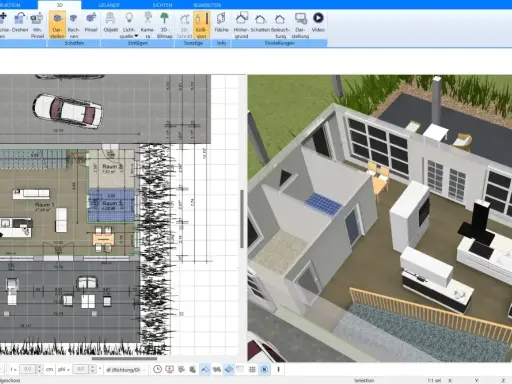Select the black range hood in 3D view
Viewport: 512px width, 384px height.
[x=477, y=222]
